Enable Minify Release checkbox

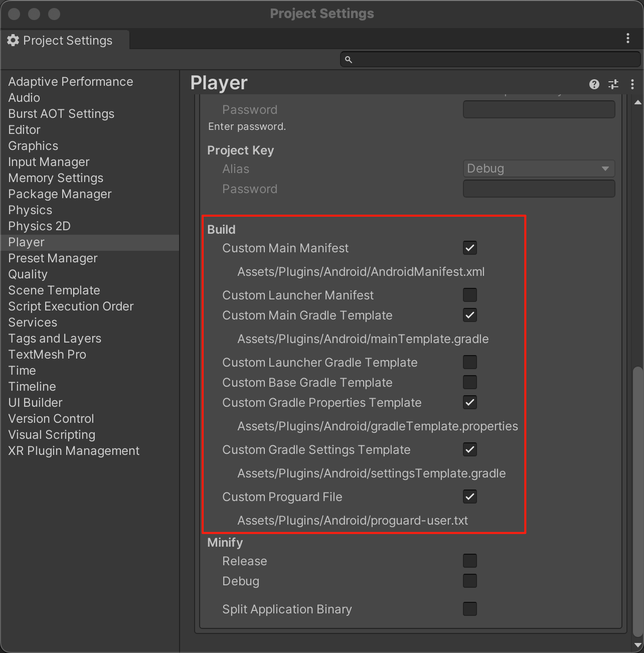(470, 561)
